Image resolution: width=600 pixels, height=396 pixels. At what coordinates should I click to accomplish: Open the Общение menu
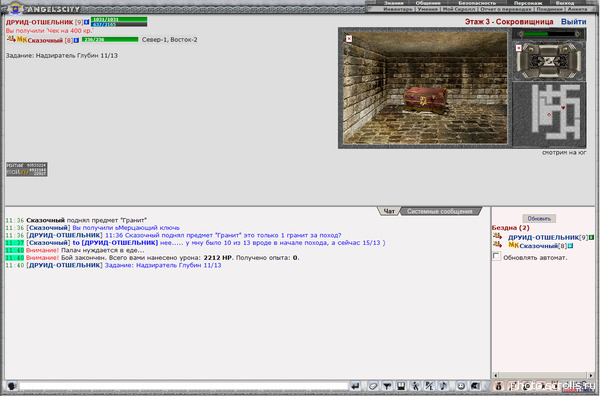point(428,3)
